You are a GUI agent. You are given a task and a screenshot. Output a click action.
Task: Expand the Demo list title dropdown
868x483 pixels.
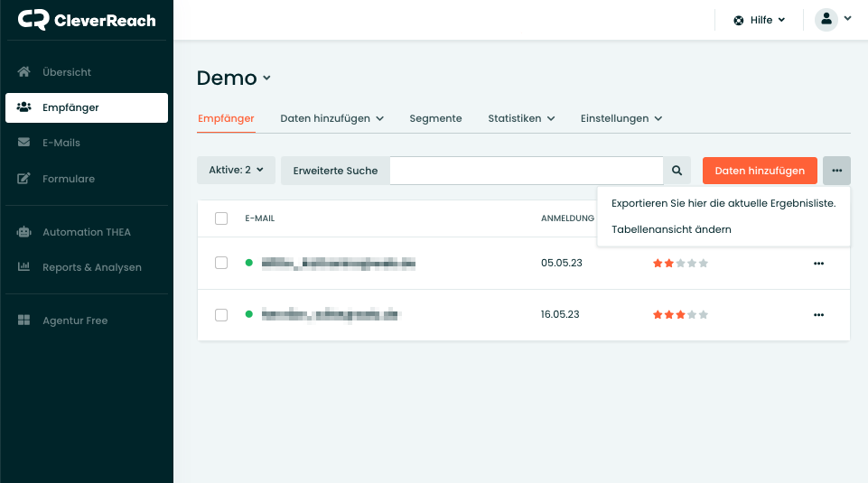tap(266, 78)
